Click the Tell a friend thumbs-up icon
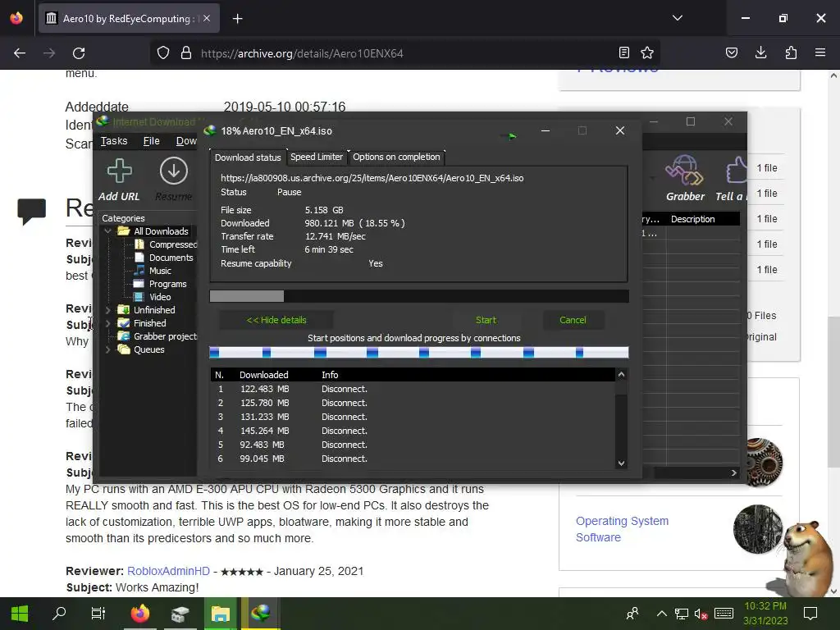The image size is (840, 630). tap(737, 171)
